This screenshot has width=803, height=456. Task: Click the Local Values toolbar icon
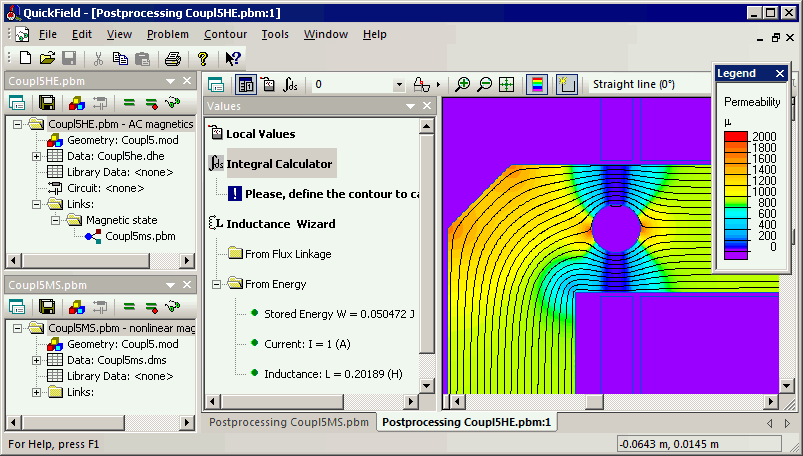coord(268,85)
